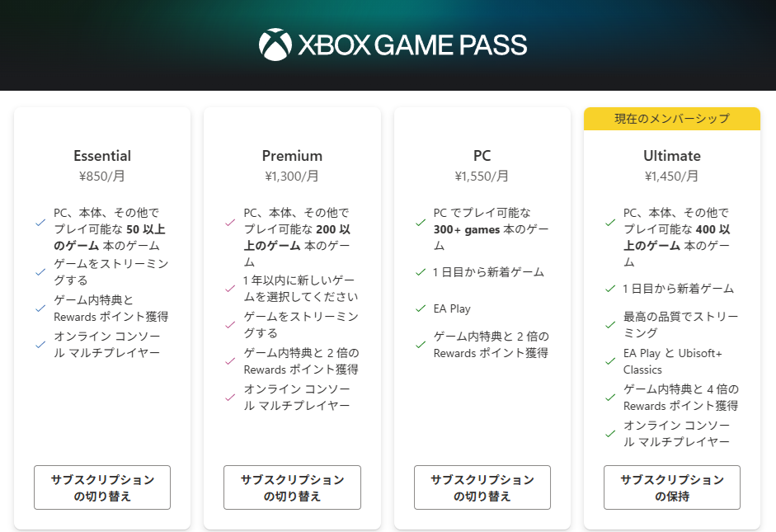Viewport: 776px width, 532px height.
Task: Click the Premium plan subscription switch button
Action: (x=292, y=487)
